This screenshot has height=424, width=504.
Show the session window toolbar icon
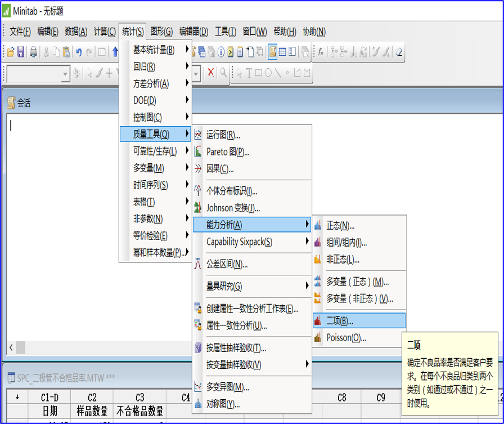[x=272, y=52]
